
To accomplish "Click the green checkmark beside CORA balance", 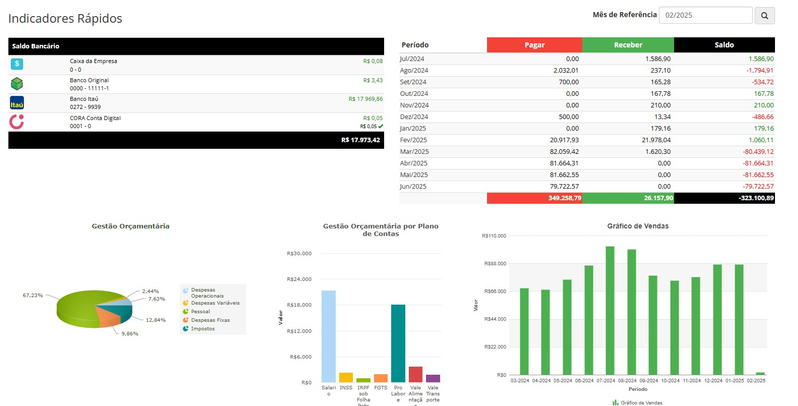I will 379,126.
